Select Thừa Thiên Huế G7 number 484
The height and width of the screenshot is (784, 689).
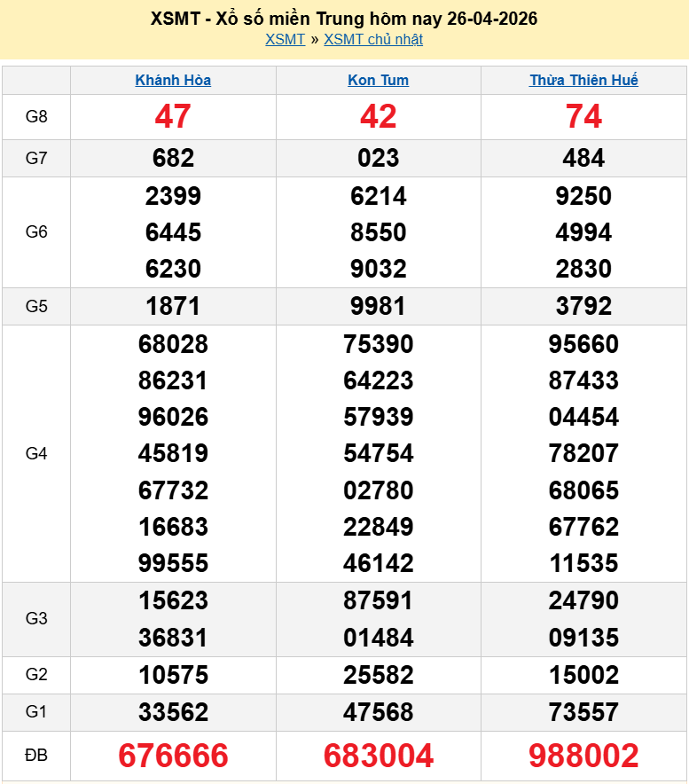(x=583, y=159)
